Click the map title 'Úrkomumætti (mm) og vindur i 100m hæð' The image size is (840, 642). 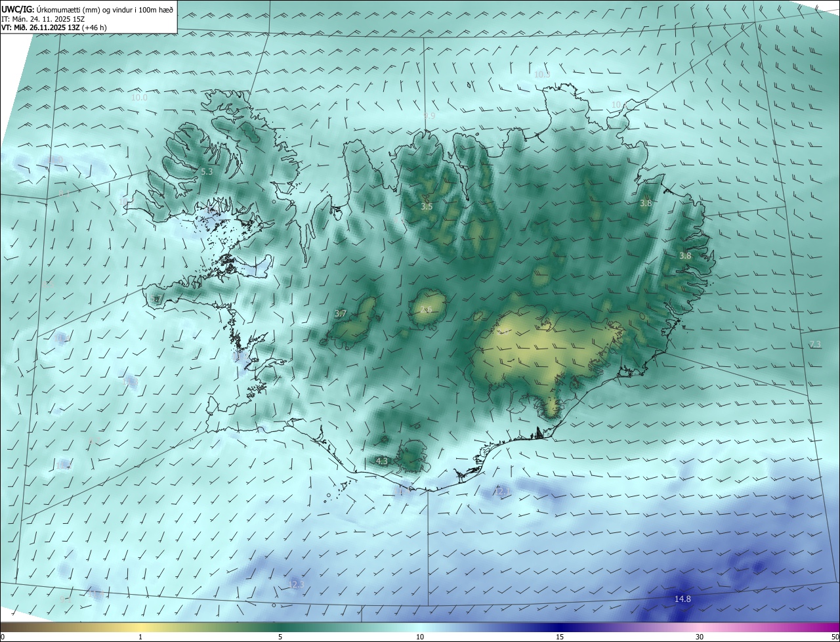coord(104,9)
